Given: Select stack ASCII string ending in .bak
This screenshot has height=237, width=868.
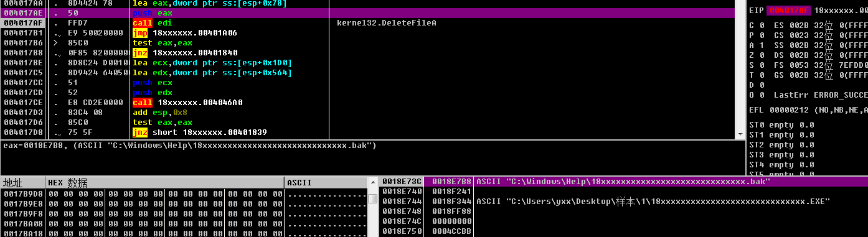Looking at the screenshot, I should [x=623, y=181].
